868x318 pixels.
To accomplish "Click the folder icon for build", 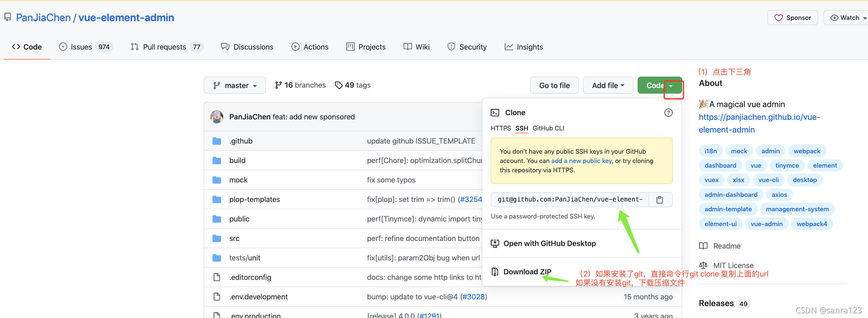I will tap(217, 160).
